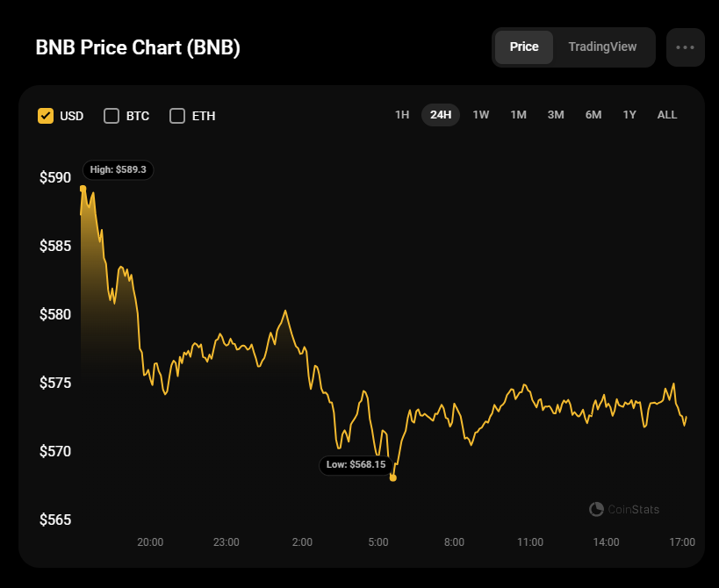The image size is (719, 588).
Task: Click the Low: $568.15 label badge
Action: point(356,465)
